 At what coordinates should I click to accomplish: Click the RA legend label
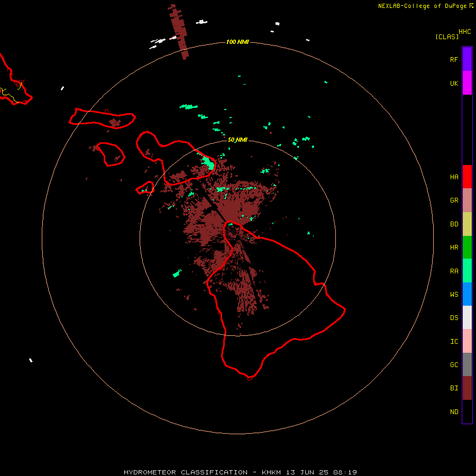pos(454,271)
